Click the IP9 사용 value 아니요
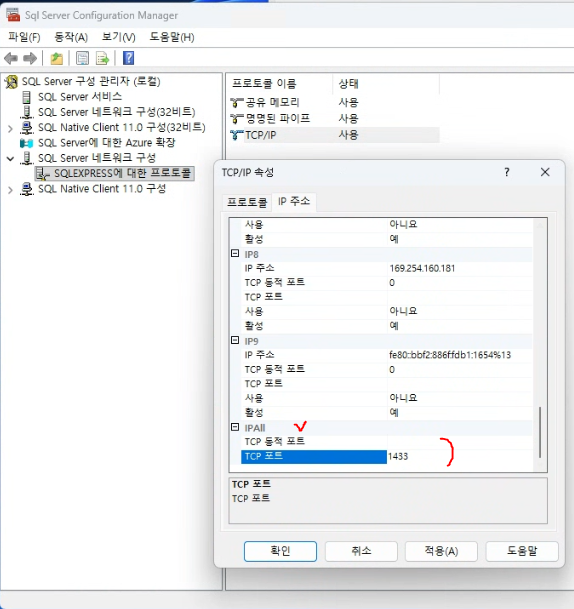This screenshot has width=574, height=609. (403, 398)
